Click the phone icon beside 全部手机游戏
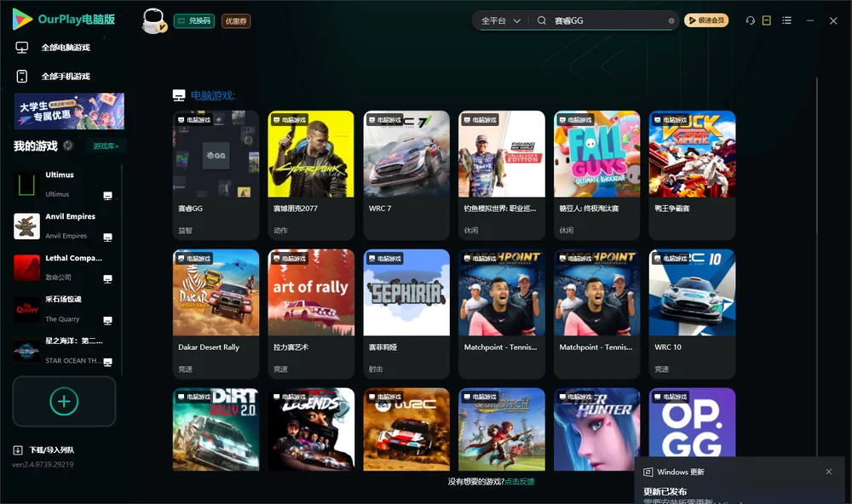The width and height of the screenshot is (852, 504). pos(22,76)
